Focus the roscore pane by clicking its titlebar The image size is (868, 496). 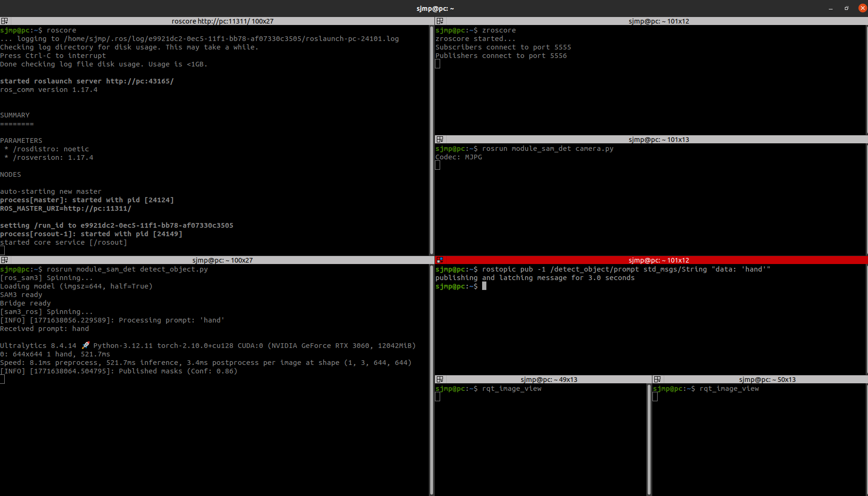222,21
